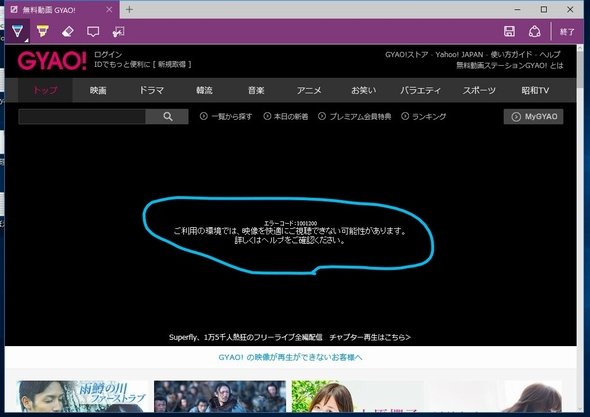
Task: Click the 終了 exit button
Action: 567,32
